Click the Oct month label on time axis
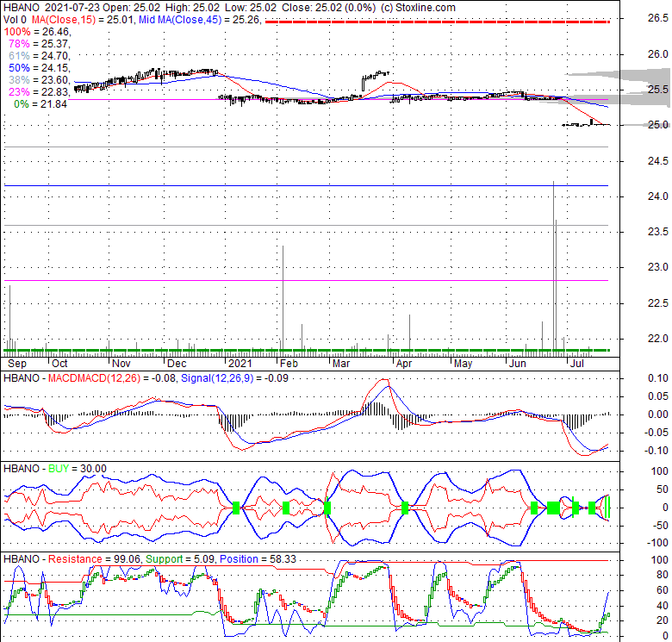The width and height of the screenshot is (672, 642). point(59,364)
